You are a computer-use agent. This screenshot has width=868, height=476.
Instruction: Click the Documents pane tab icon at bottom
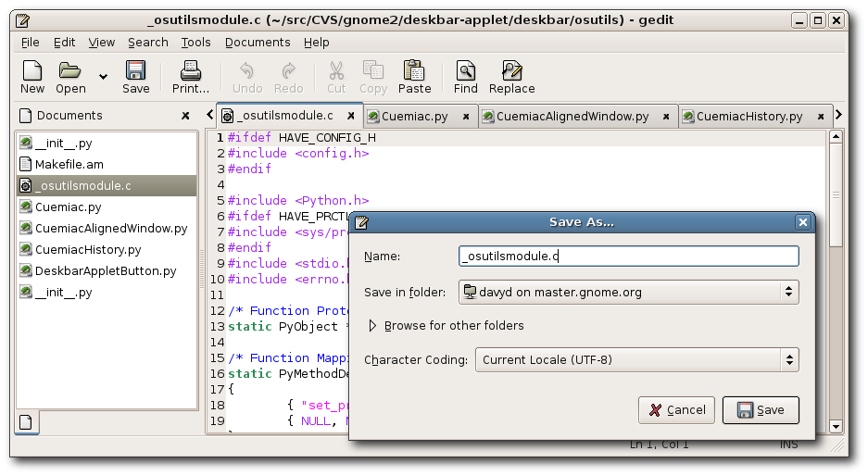pos(25,422)
